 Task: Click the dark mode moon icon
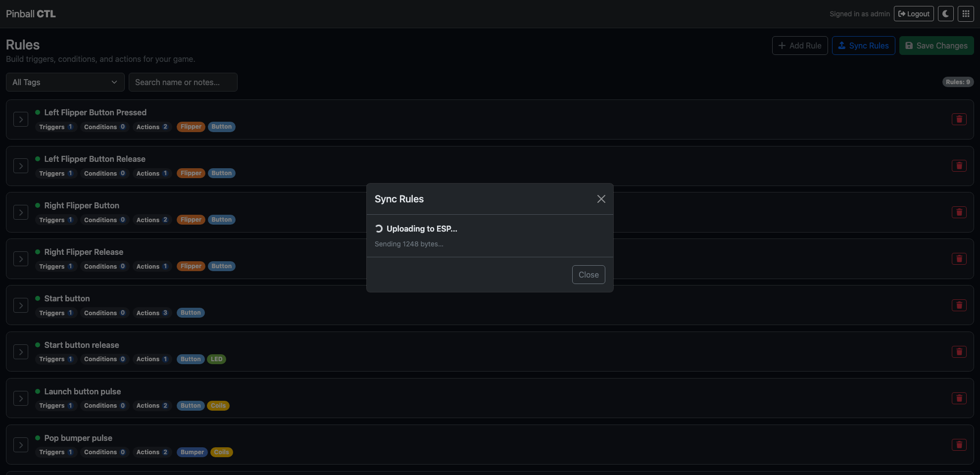[945, 13]
